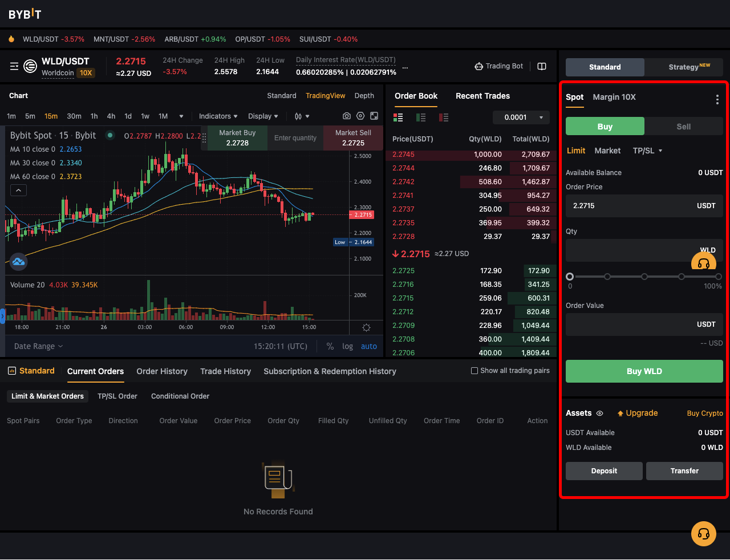Image resolution: width=730 pixels, height=560 pixels.
Task: Click Market Buy 2.2728 button
Action: coord(237,137)
